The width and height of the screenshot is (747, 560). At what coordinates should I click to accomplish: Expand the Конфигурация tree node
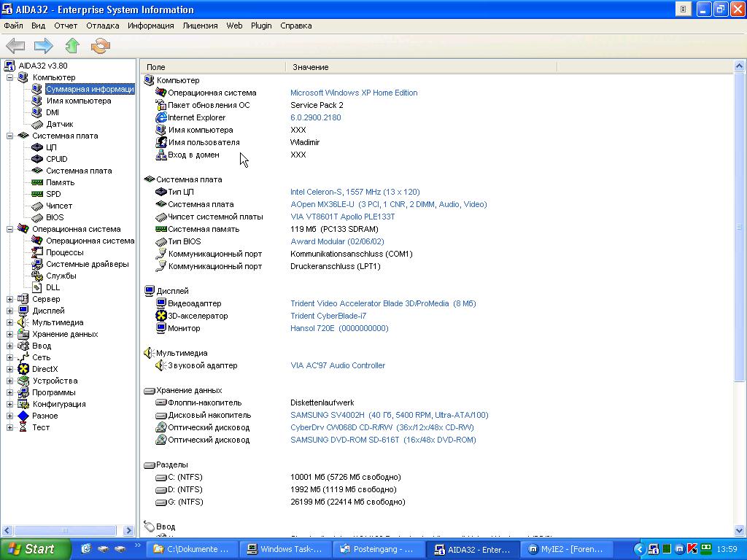point(9,404)
